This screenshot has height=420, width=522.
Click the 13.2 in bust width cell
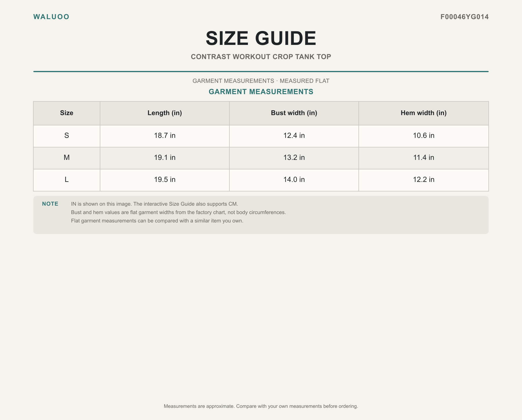(x=294, y=158)
